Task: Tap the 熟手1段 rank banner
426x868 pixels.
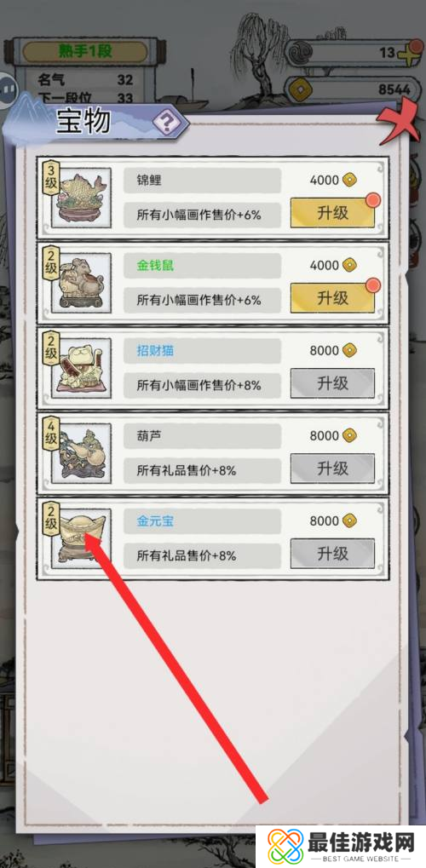Action: (x=85, y=51)
